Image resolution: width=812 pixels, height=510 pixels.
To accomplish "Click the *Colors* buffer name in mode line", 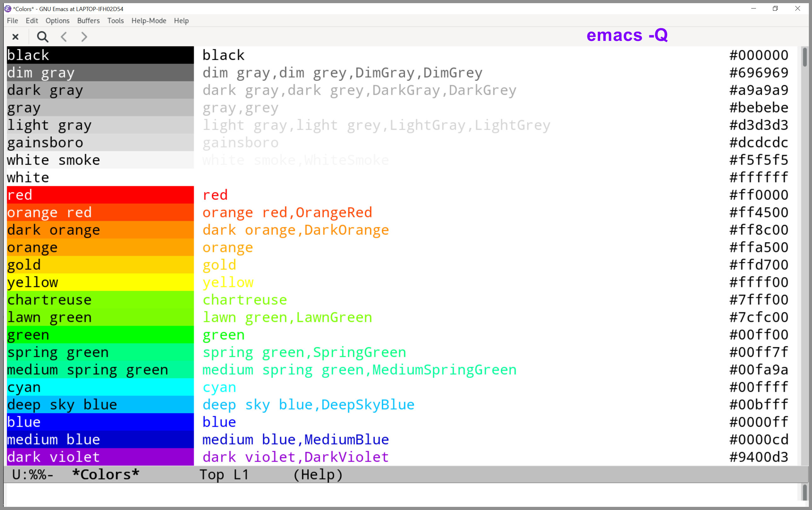I will coord(105,475).
